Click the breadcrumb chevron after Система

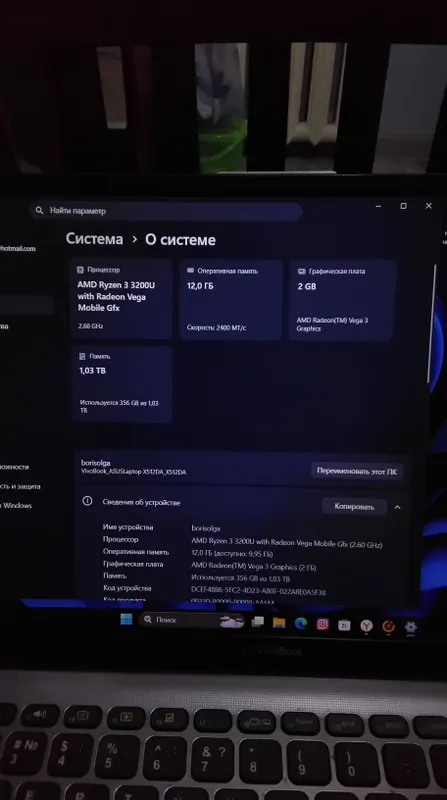134,239
